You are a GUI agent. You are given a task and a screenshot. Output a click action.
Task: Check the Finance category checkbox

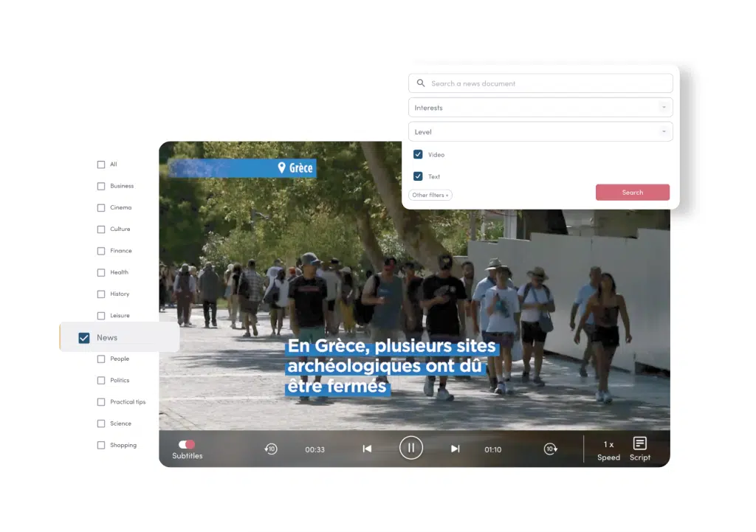pos(100,251)
